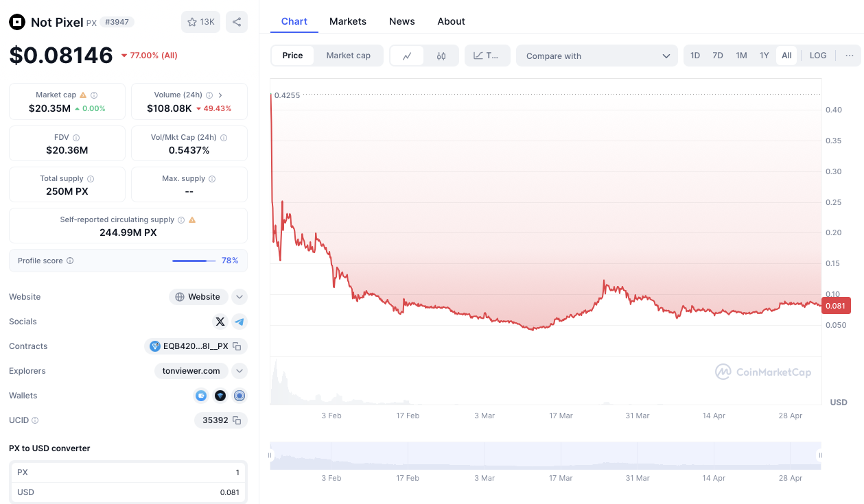Image resolution: width=864 pixels, height=504 pixels.
Task: Show Total supply info icon
Action: point(91,179)
